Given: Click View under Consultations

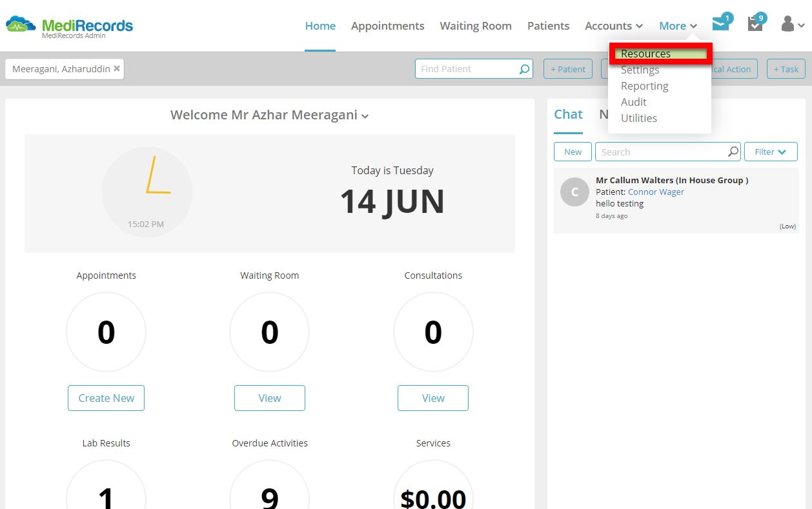Looking at the screenshot, I should point(433,398).
